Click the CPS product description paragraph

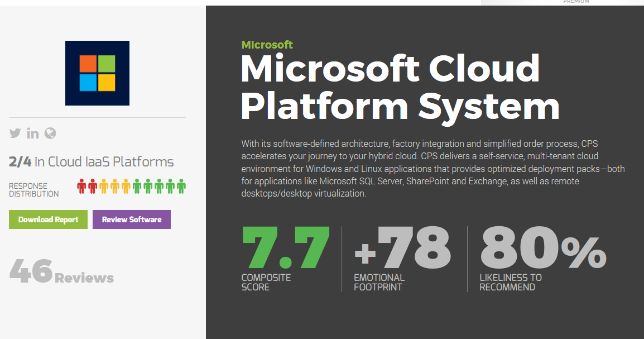[x=432, y=168]
